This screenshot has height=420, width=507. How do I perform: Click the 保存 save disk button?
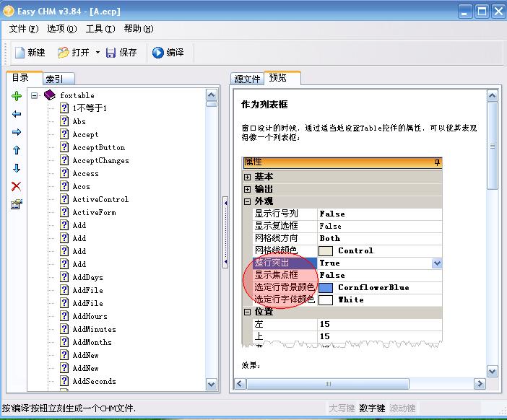[121, 53]
